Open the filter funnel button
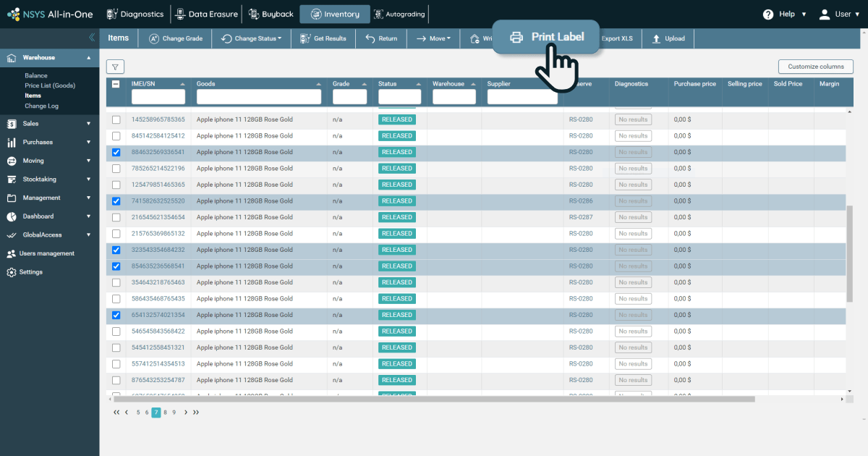Image resolution: width=868 pixels, height=456 pixels. click(x=115, y=67)
